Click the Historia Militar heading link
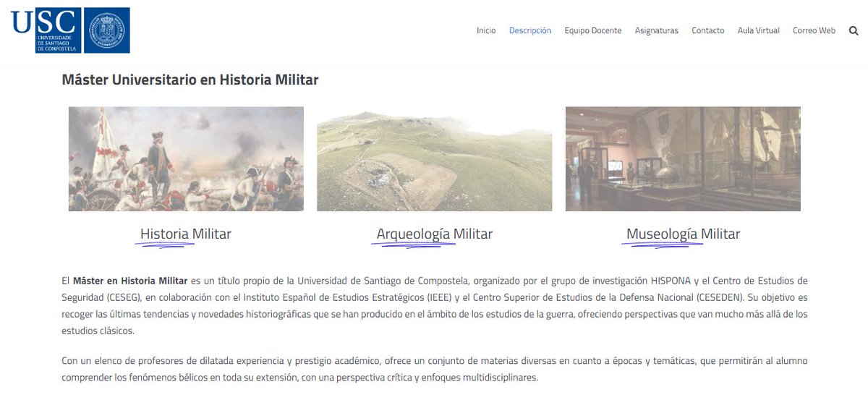Viewport: 868px width, 408px height. 186,234
